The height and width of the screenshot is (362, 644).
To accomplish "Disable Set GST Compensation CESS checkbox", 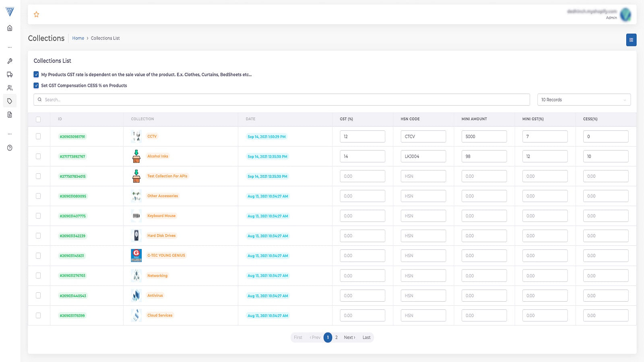I will tap(36, 85).
